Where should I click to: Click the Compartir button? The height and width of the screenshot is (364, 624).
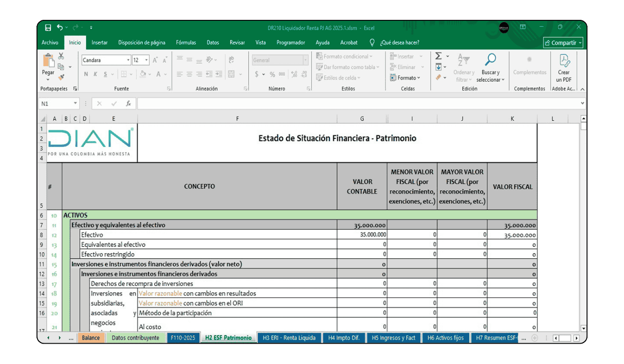(563, 42)
